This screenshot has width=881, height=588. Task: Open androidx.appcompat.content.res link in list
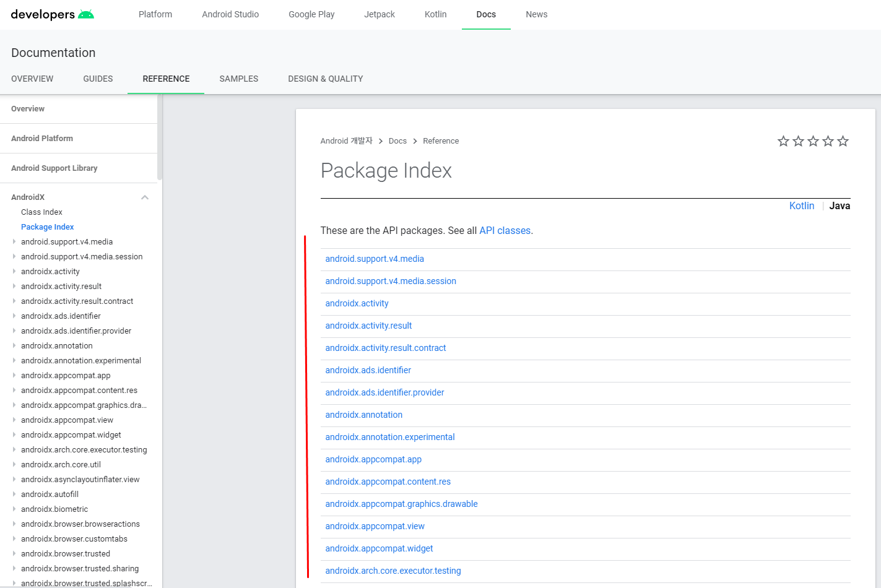point(388,482)
